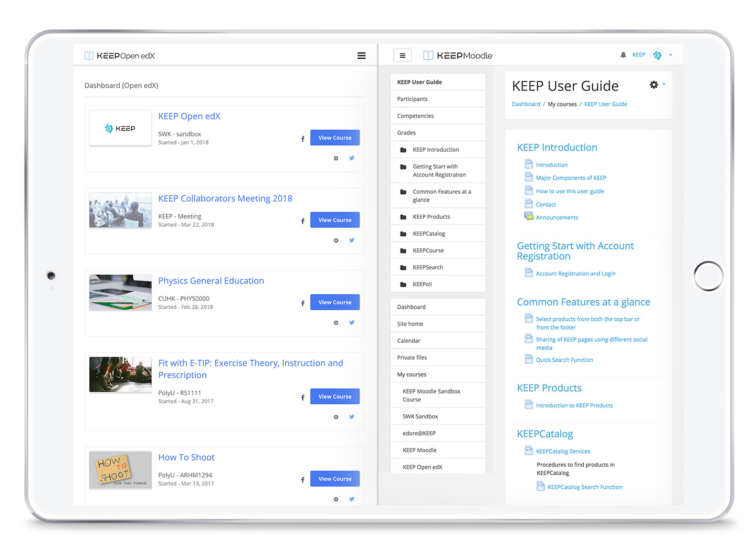Open KEEPCatalog folder in navigation
This screenshot has width=756, height=546.
[x=438, y=234]
